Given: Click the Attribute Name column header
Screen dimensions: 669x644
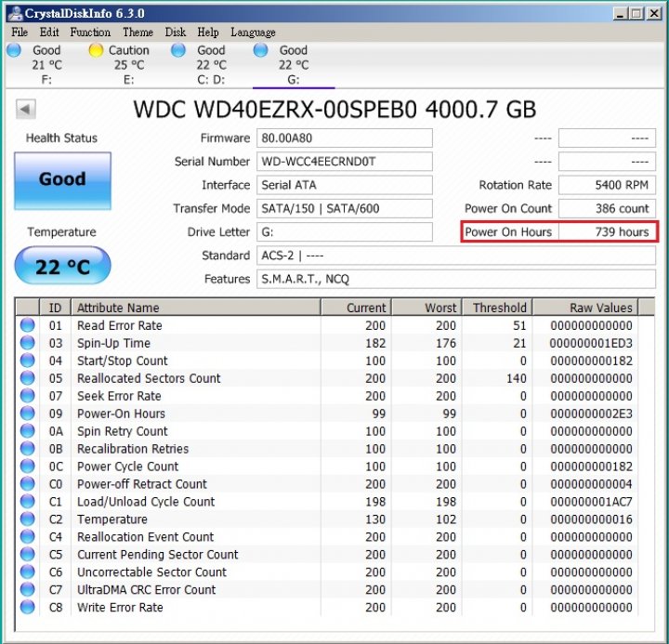Looking at the screenshot, I should (196, 308).
